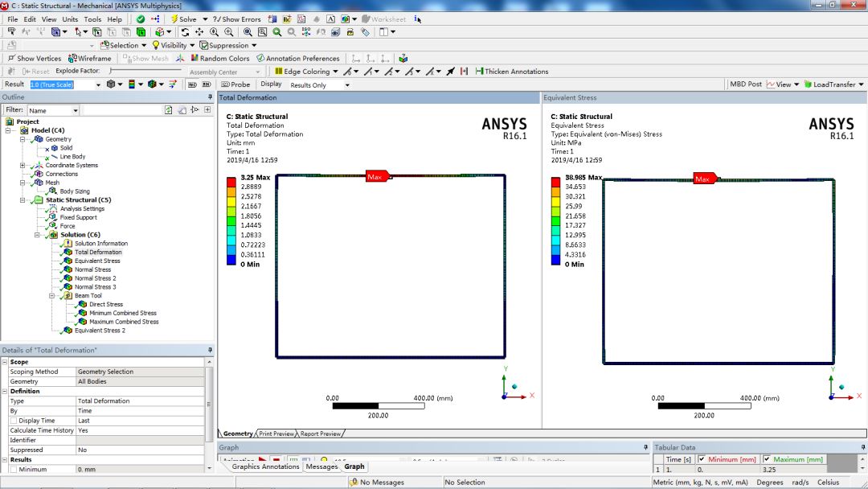Open the Display Results Only dropdown
This screenshot has height=489, width=868.
347,85
